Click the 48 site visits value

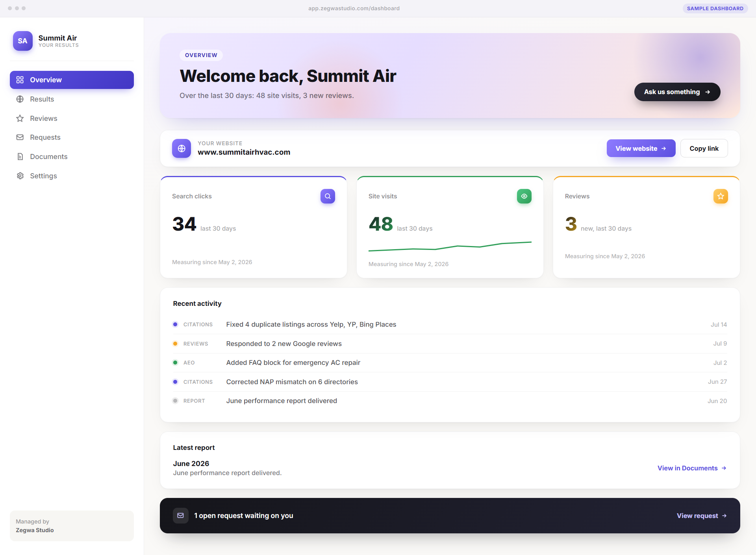pyautogui.click(x=381, y=224)
